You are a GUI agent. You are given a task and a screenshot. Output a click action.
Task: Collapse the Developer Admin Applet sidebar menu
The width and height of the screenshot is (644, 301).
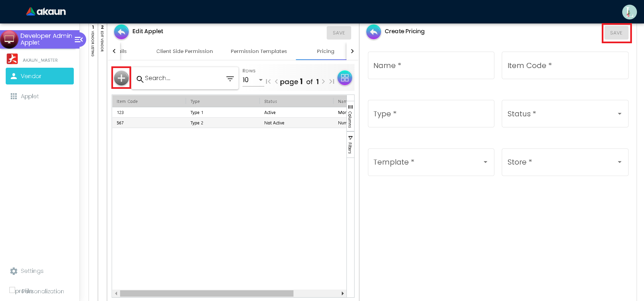coord(79,40)
